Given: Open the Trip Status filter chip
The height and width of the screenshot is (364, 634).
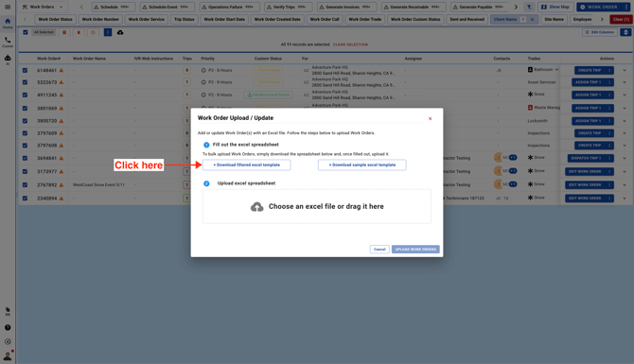Looking at the screenshot, I should (x=185, y=20).
